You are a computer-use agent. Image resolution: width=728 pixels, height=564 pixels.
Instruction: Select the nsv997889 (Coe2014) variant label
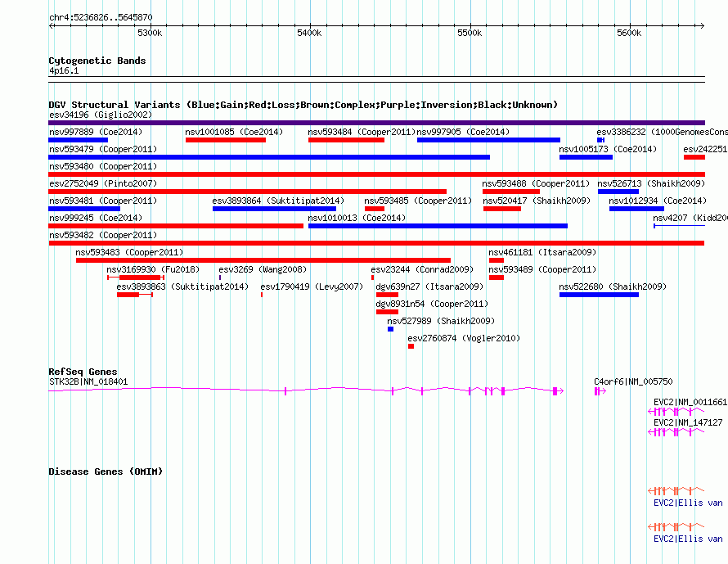96,132
